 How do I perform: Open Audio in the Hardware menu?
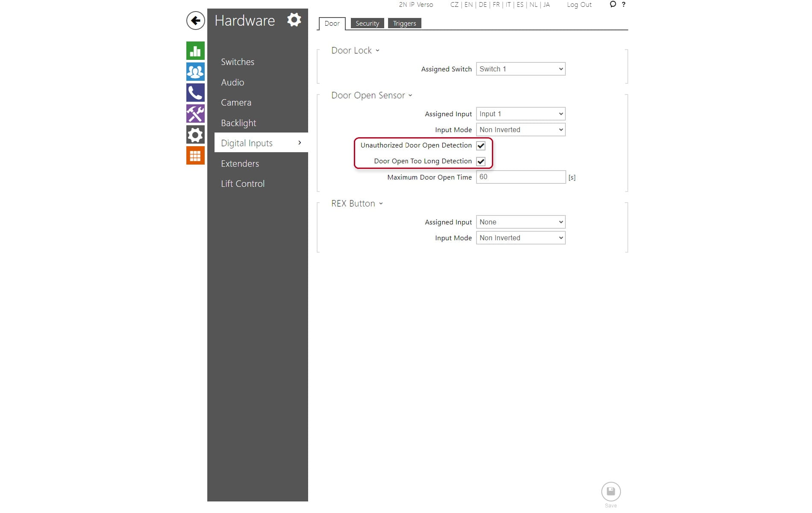[x=232, y=83]
